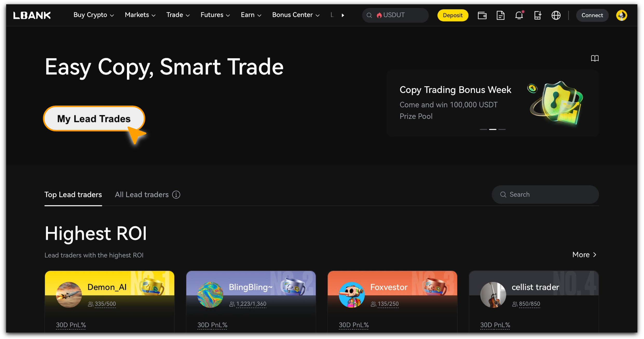Click the nav overflow right arrow
The image size is (644, 339).
(343, 15)
